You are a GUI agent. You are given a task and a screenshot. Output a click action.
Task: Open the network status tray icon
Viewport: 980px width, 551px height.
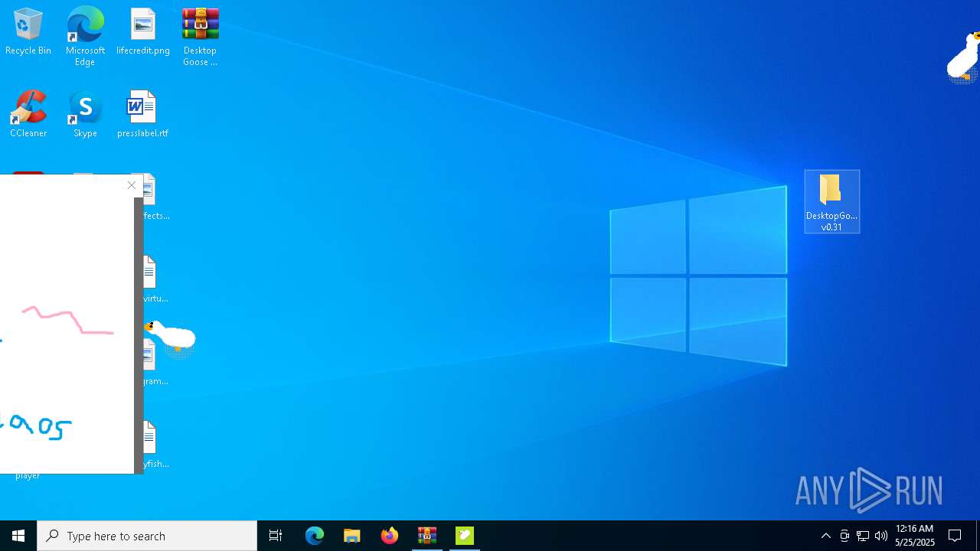863,536
